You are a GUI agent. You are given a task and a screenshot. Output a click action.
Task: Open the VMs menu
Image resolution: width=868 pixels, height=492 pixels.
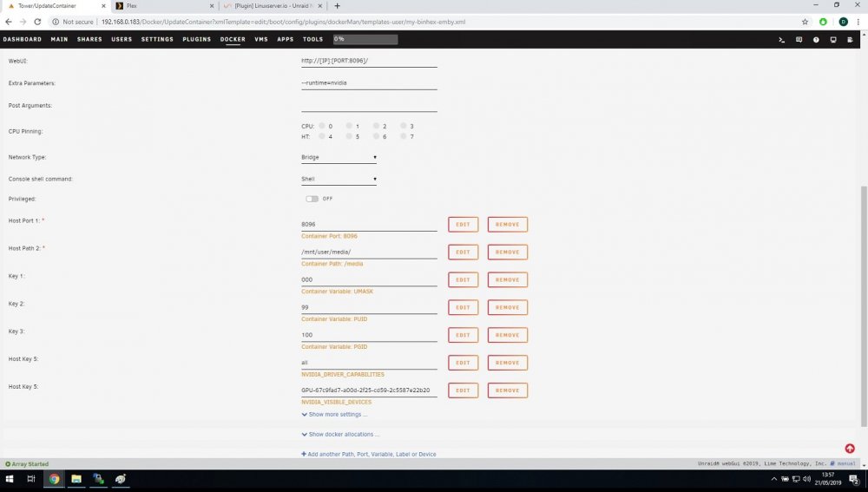pos(261,39)
